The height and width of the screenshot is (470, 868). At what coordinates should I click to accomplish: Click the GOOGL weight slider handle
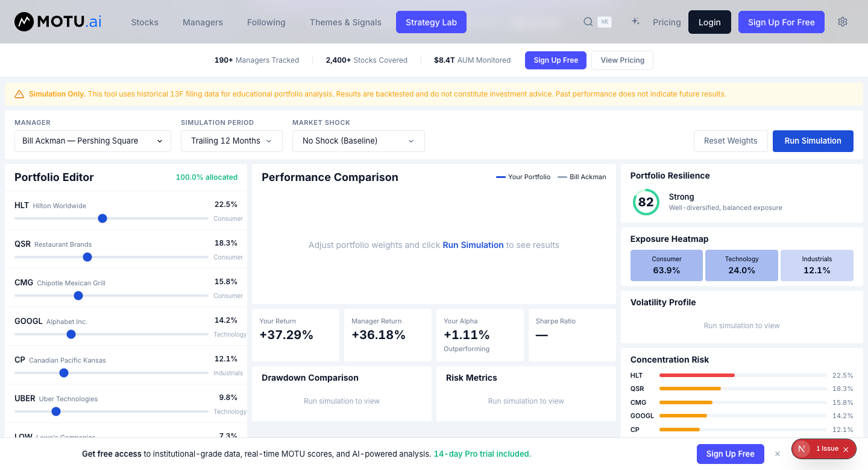71,334
